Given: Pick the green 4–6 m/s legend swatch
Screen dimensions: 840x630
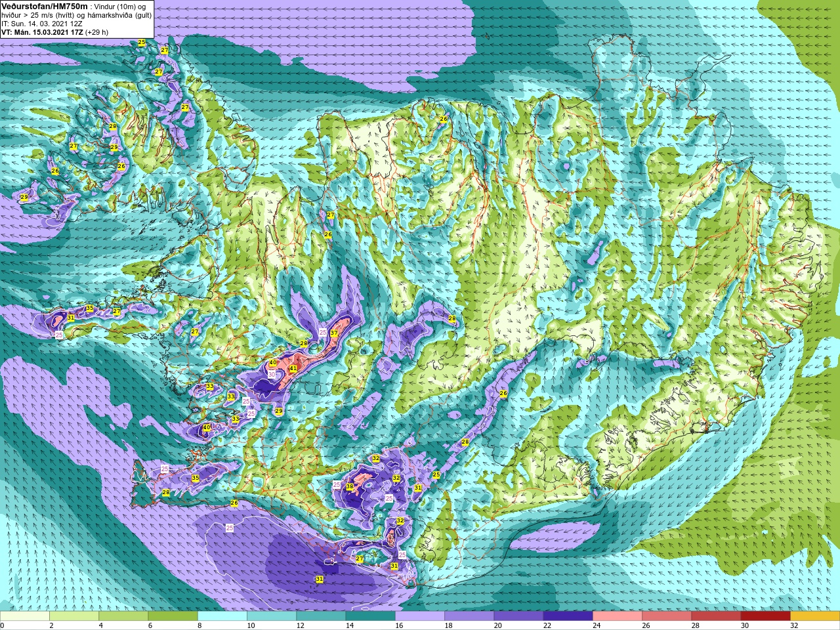Looking at the screenshot, I should (x=123, y=616).
